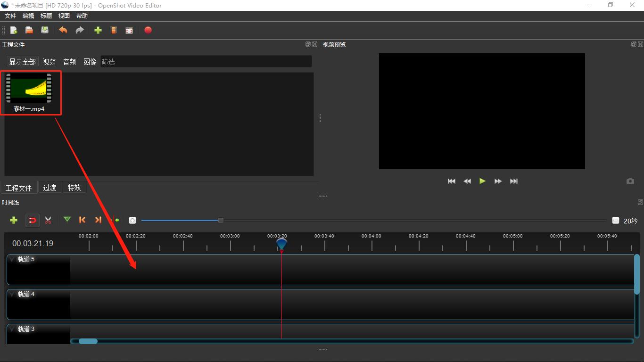The image size is (644, 362).
Task: Export video with the red circle button
Action: [148, 30]
